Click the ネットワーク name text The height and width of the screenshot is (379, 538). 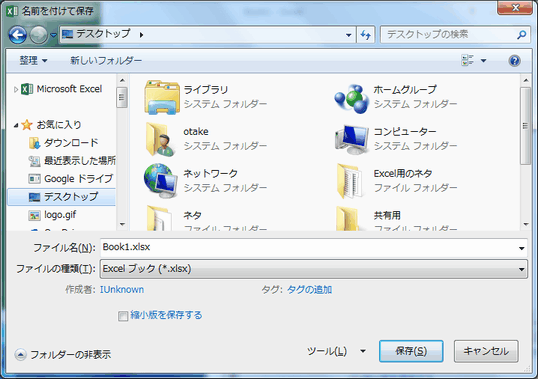point(210,174)
